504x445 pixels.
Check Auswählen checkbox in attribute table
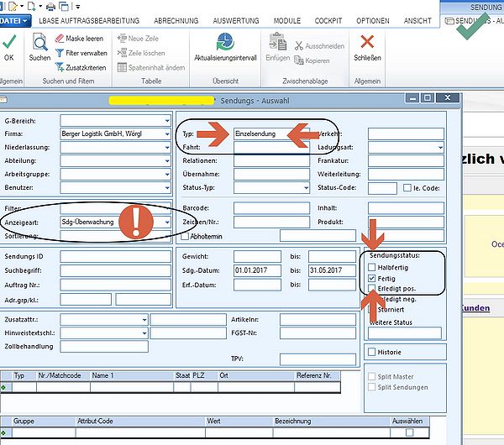(410, 432)
